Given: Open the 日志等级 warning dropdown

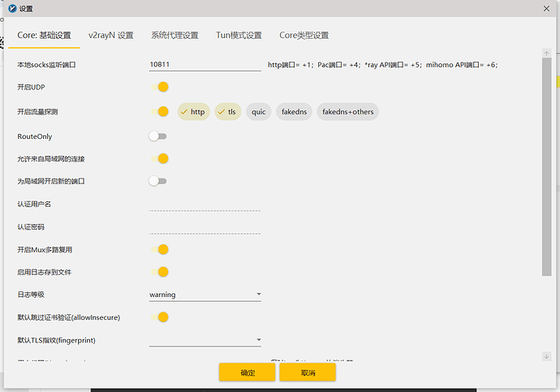Looking at the screenshot, I should coord(205,295).
